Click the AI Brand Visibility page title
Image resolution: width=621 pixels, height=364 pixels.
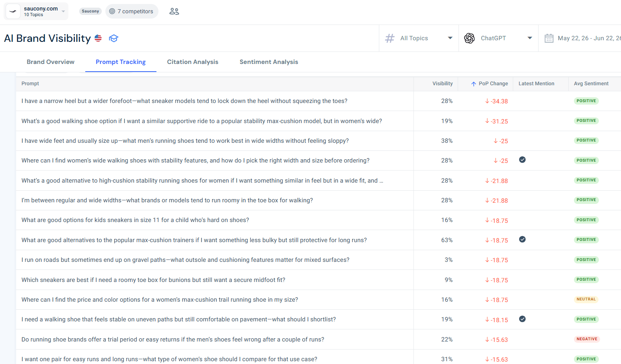pyautogui.click(x=47, y=38)
